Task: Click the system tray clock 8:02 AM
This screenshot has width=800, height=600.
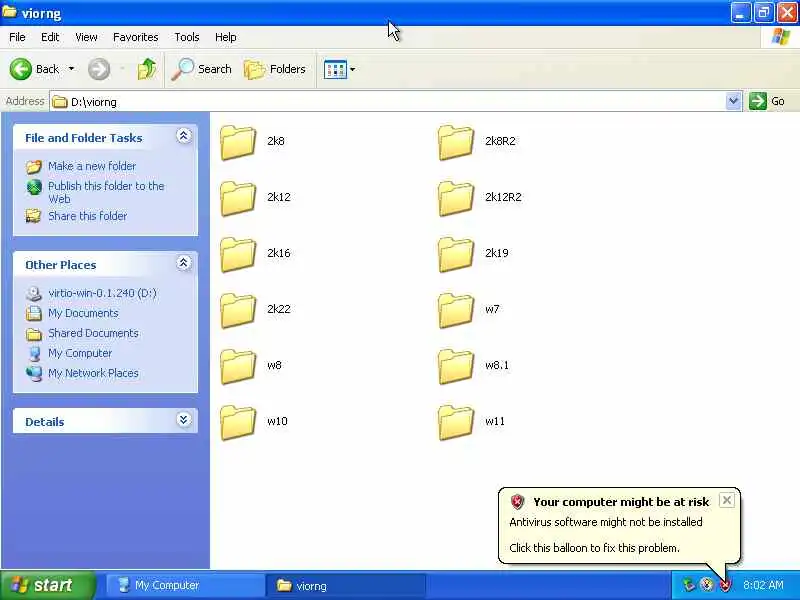Action: tap(763, 585)
